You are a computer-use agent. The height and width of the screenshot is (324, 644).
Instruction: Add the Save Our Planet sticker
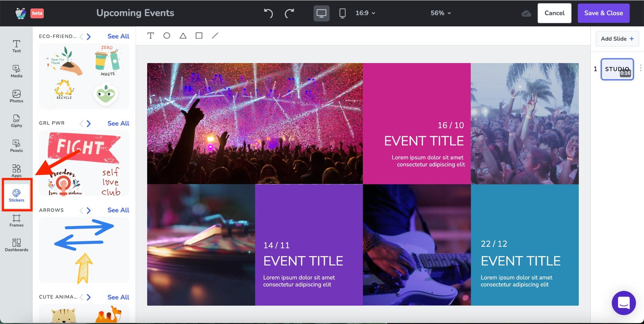(65, 61)
